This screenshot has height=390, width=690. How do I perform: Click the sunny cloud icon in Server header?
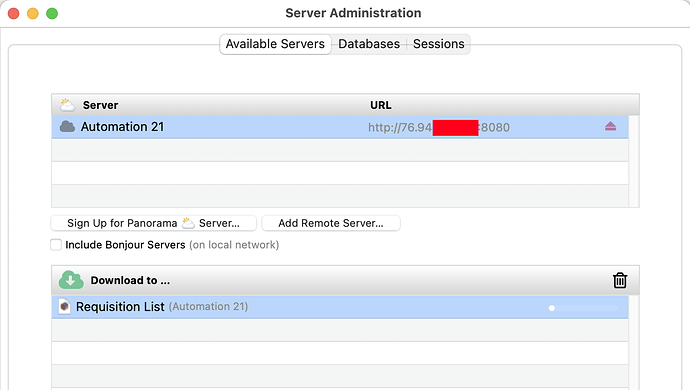(x=67, y=105)
